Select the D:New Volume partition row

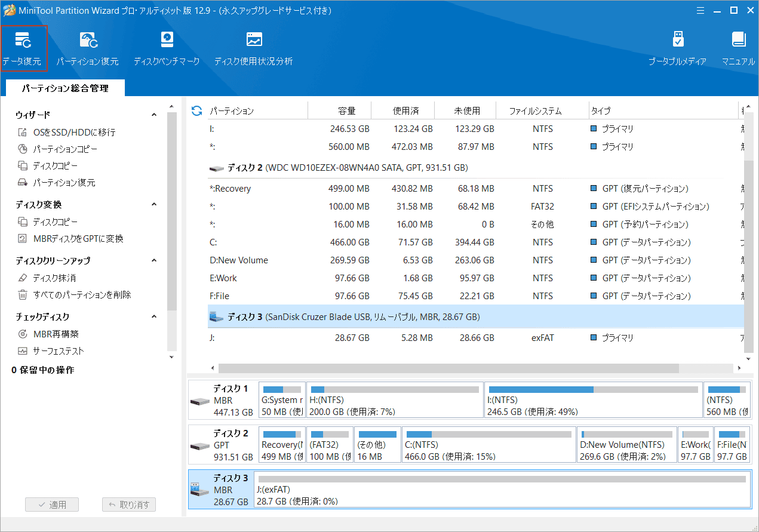476,260
